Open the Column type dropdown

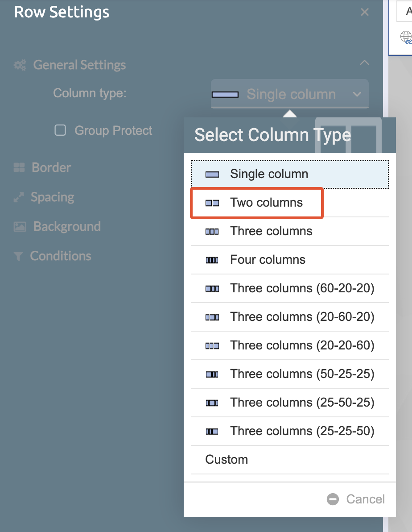click(x=289, y=94)
